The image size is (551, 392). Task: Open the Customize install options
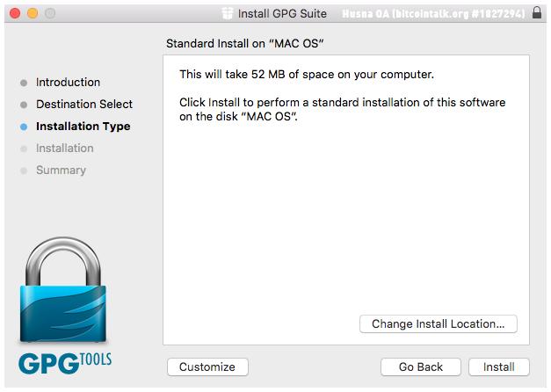point(207,367)
